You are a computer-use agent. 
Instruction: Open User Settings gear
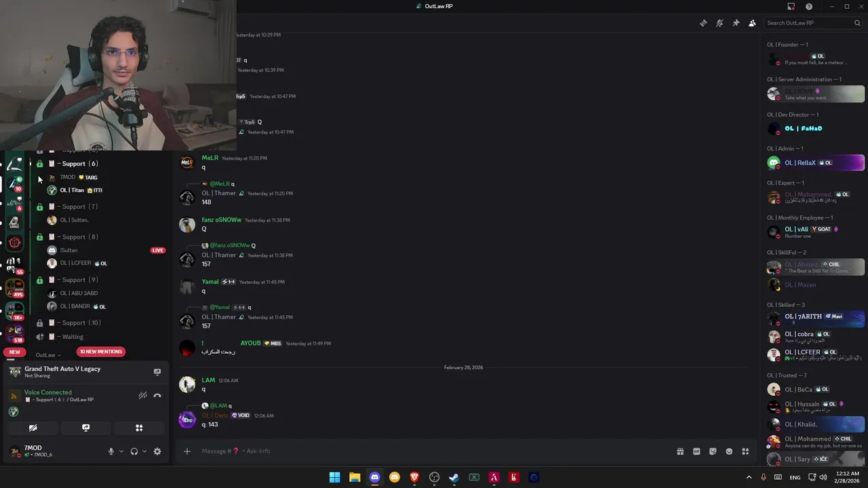157,451
